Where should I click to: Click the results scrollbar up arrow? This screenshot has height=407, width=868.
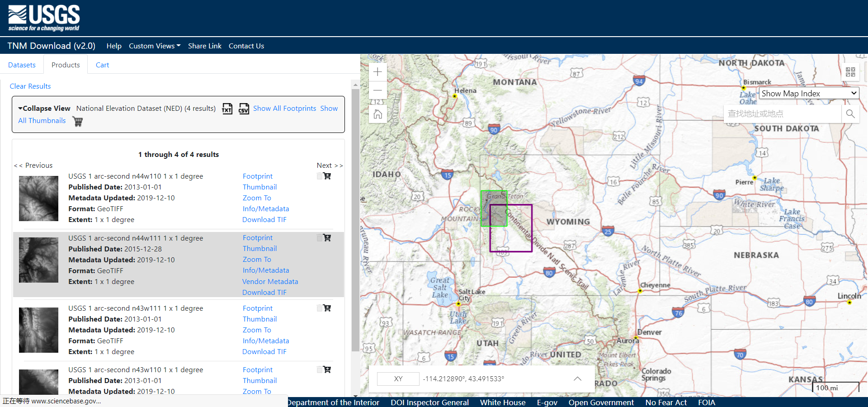pos(355,85)
